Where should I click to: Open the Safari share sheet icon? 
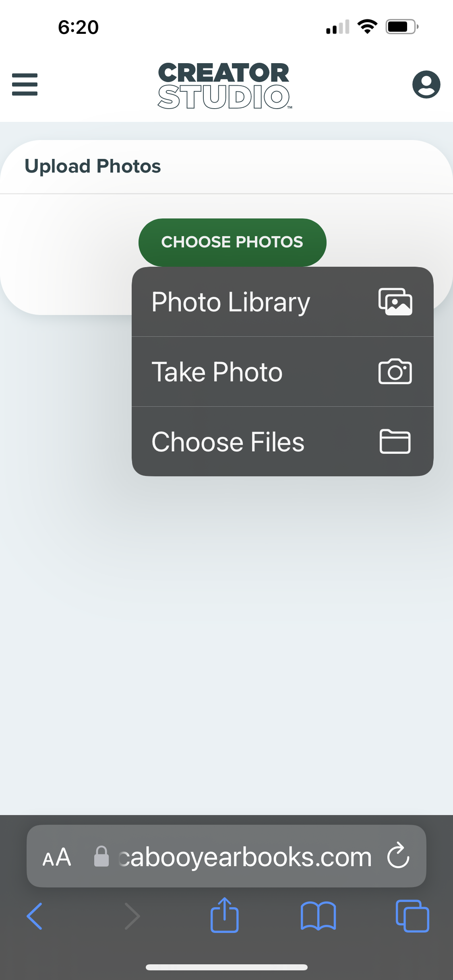[x=225, y=914]
